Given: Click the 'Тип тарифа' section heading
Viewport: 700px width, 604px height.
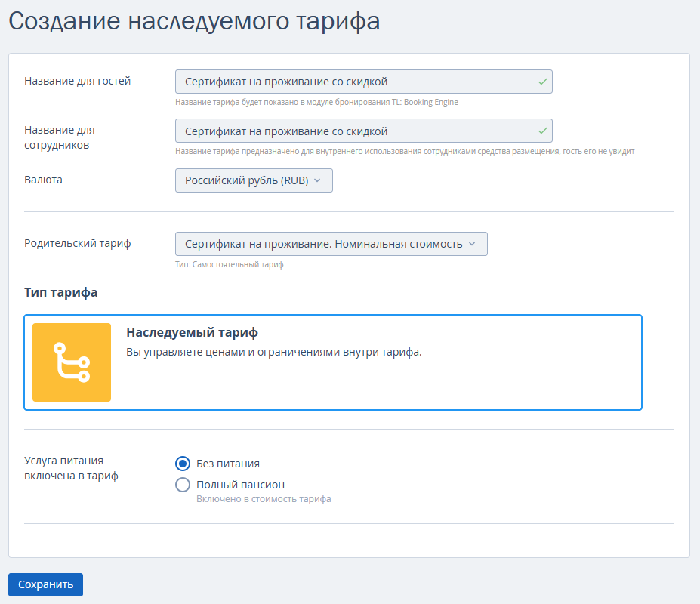Looking at the screenshot, I should click(x=60, y=292).
